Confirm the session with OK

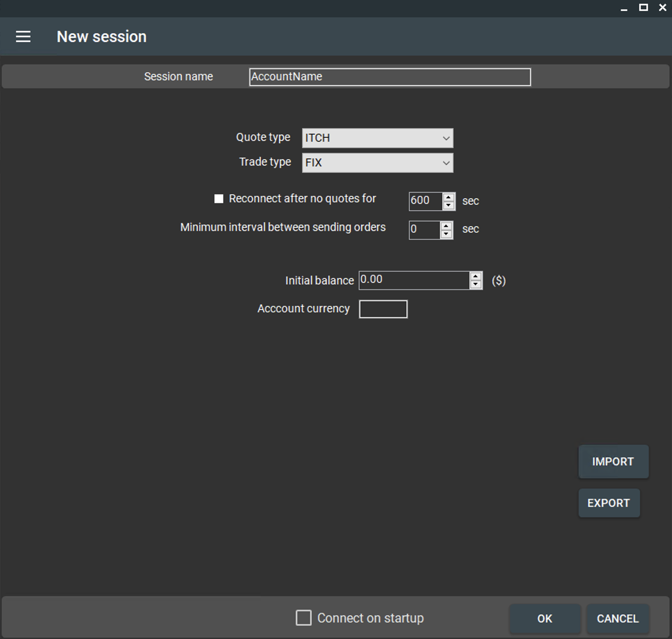click(x=544, y=619)
